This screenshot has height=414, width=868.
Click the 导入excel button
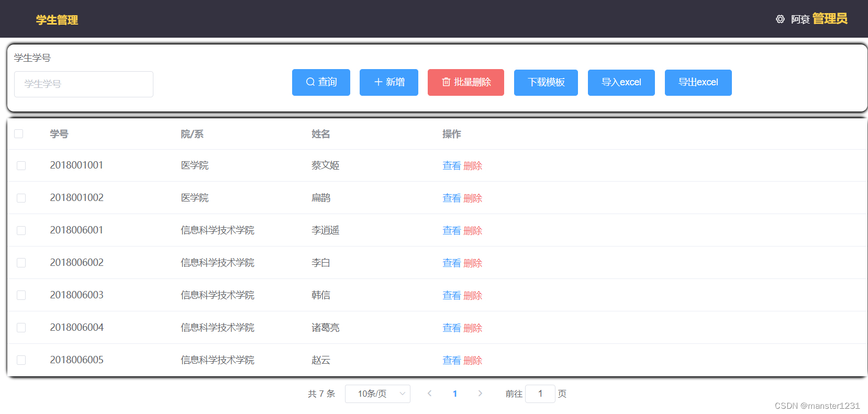pos(621,82)
